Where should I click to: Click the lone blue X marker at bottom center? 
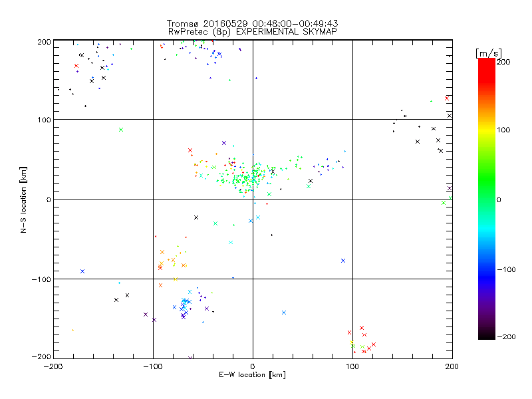(284, 313)
